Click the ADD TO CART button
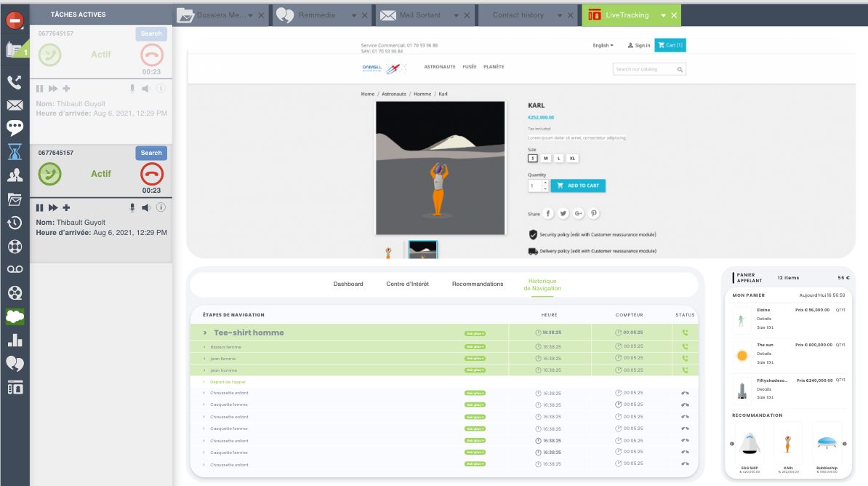The height and width of the screenshot is (486, 868). 578,186
